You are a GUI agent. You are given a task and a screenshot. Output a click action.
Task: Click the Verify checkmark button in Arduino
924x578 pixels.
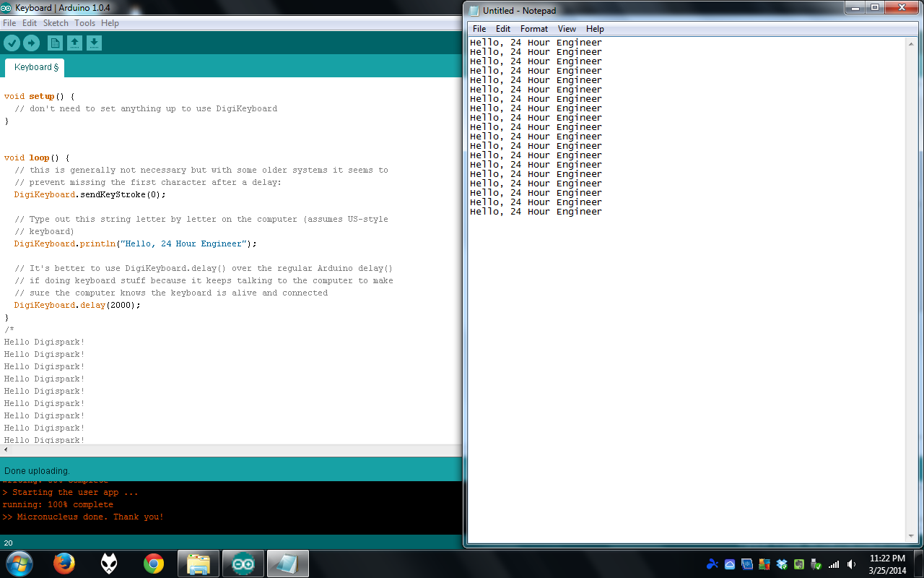pyautogui.click(x=12, y=43)
